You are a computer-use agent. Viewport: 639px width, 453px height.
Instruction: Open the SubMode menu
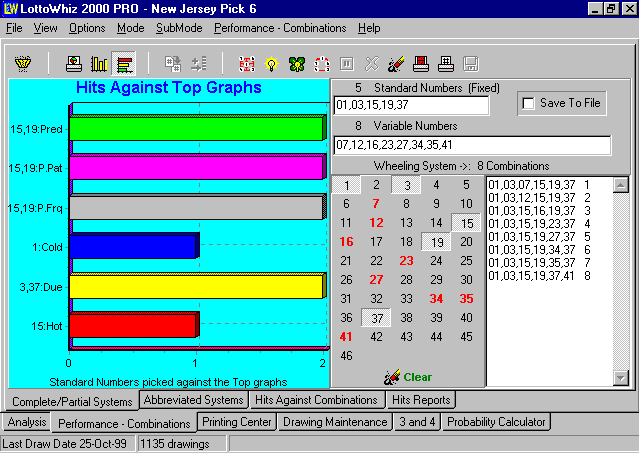179,28
